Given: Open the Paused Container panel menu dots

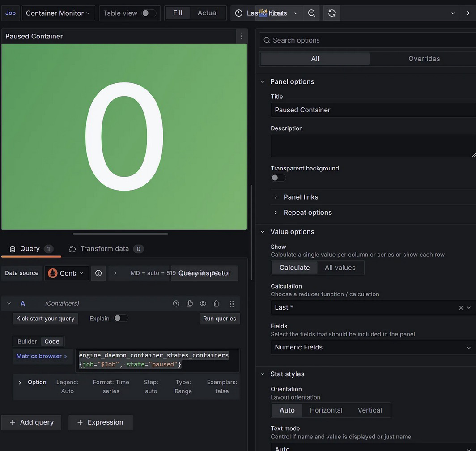Looking at the screenshot, I should (241, 36).
